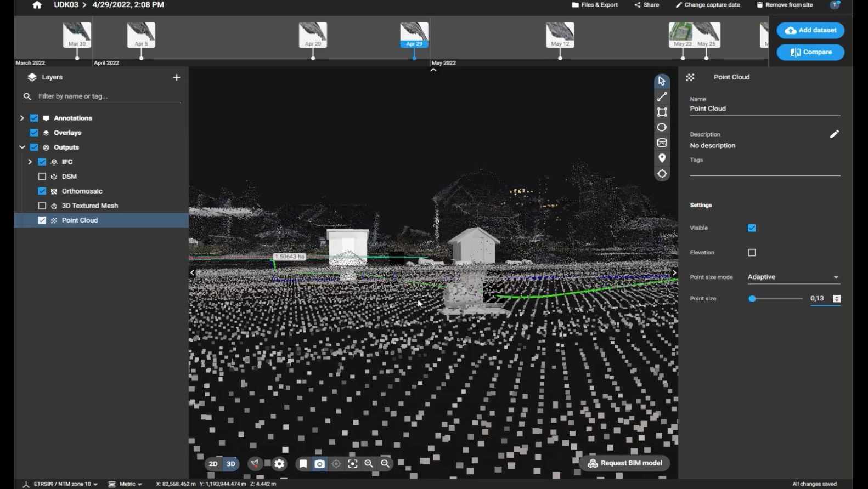Uncheck the Orthomosaic layer checkbox
Image resolution: width=868 pixels, height=489 pixels.
(x=42, y=191)
